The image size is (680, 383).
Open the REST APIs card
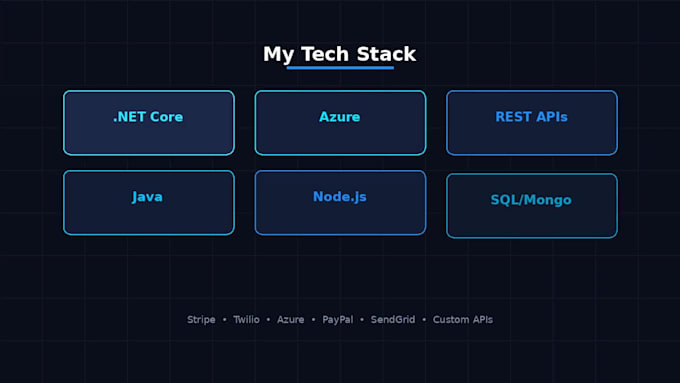[x=532, y=123]
